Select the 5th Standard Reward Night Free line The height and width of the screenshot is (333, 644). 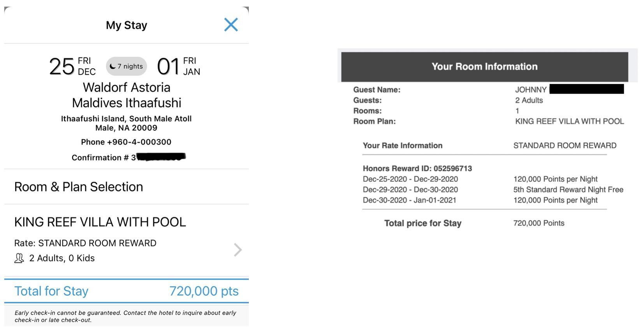(x=568, y=190)
